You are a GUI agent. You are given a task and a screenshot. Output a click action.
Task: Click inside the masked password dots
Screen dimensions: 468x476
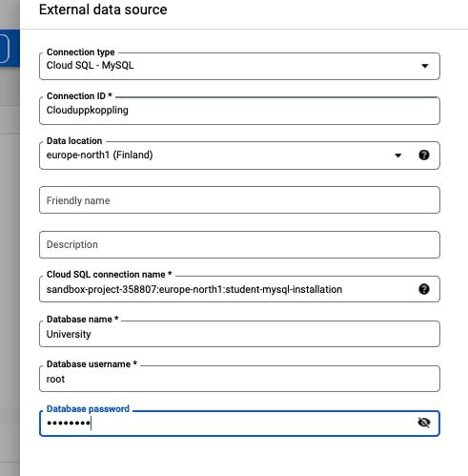pos(69,424)
